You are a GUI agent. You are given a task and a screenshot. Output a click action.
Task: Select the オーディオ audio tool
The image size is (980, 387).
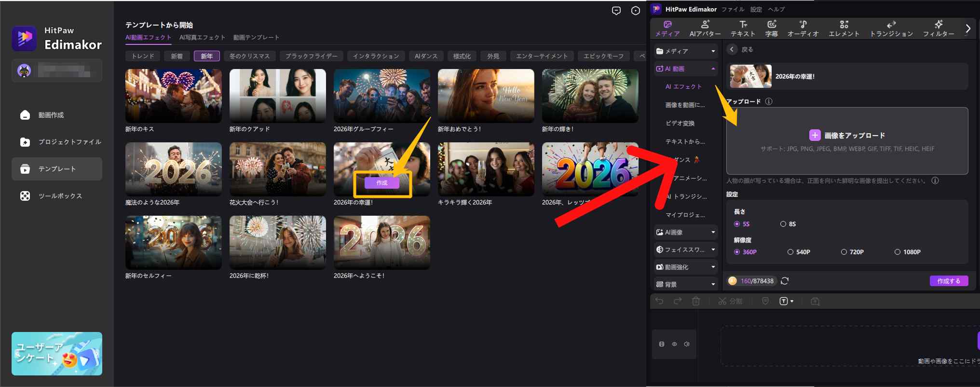point(803,28)
